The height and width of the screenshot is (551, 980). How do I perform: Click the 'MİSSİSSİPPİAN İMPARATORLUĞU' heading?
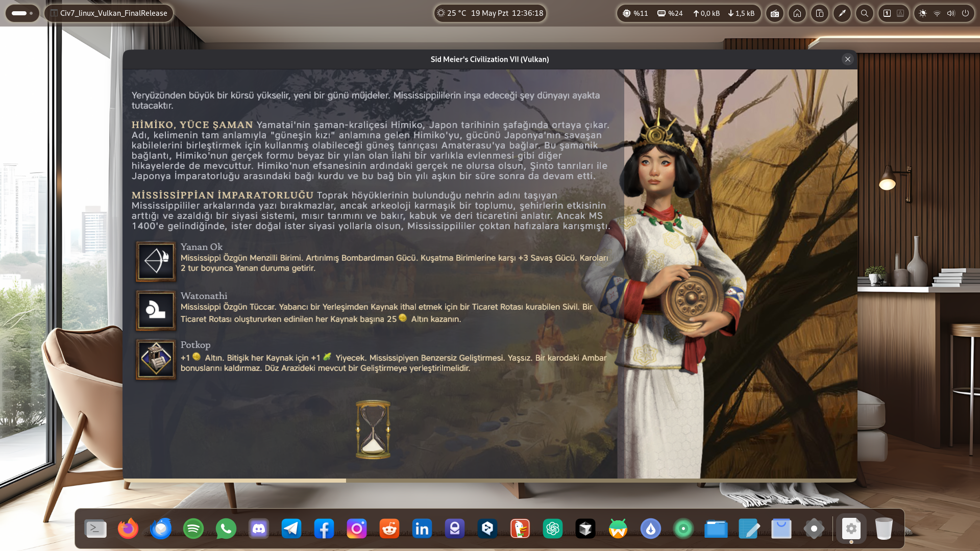click(x=223, y=195)
